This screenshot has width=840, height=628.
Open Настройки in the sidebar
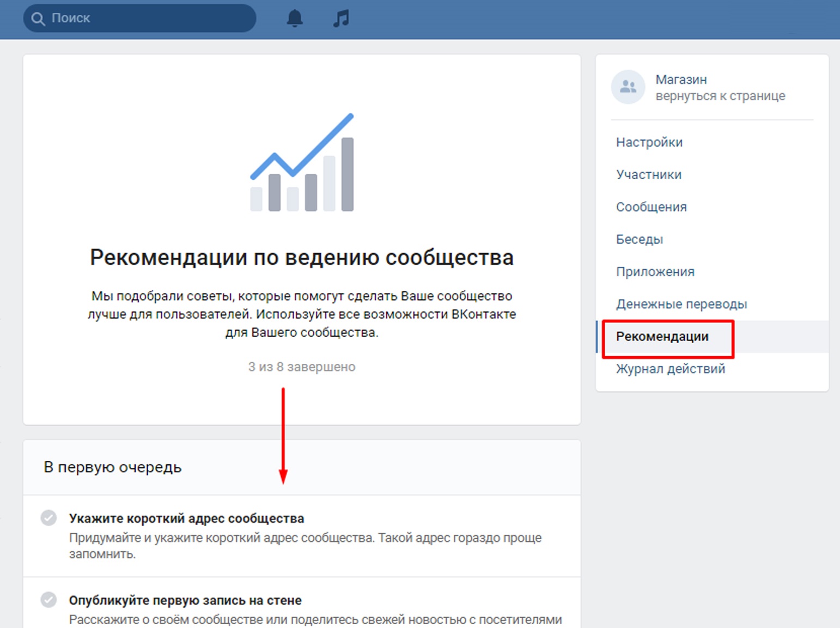click(x=649, y=142)
